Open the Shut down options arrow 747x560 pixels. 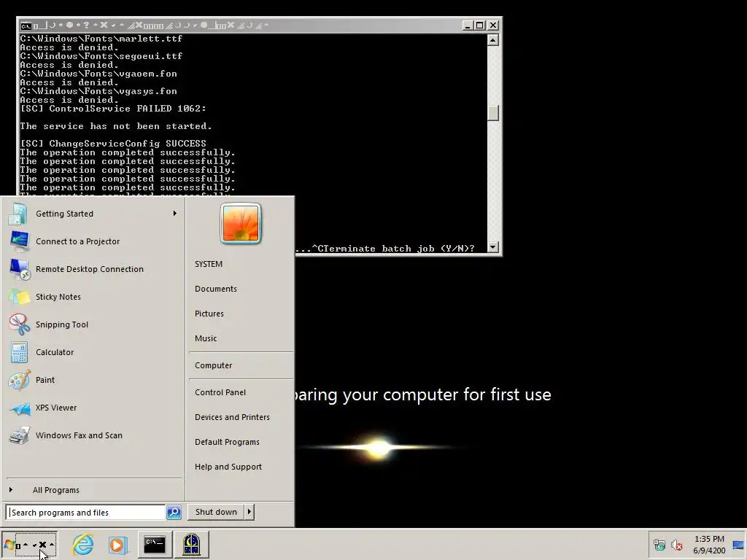249,512
